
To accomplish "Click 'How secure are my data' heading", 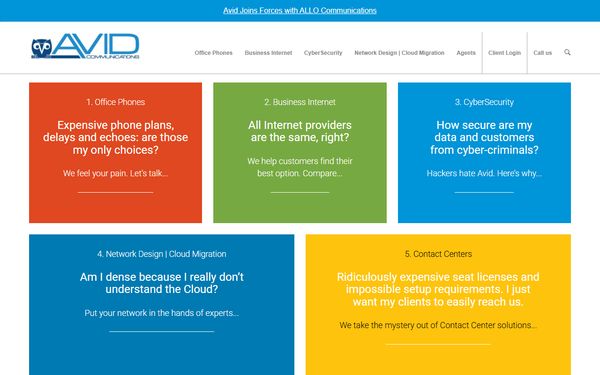I will (484, 137).
